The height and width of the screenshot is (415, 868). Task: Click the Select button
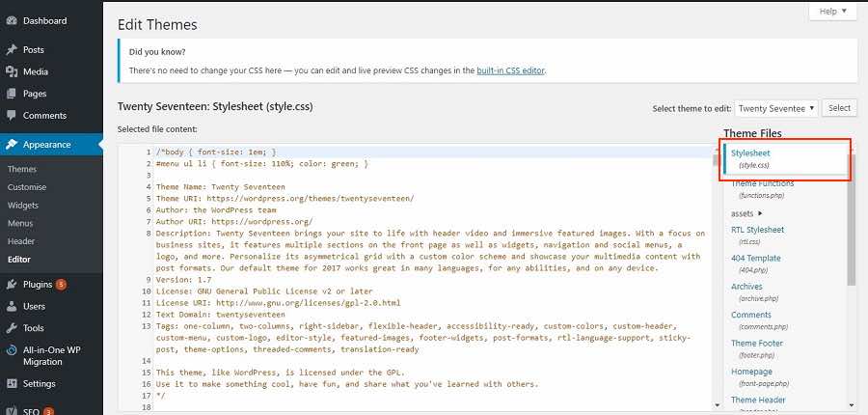click(x=839, y=108)
